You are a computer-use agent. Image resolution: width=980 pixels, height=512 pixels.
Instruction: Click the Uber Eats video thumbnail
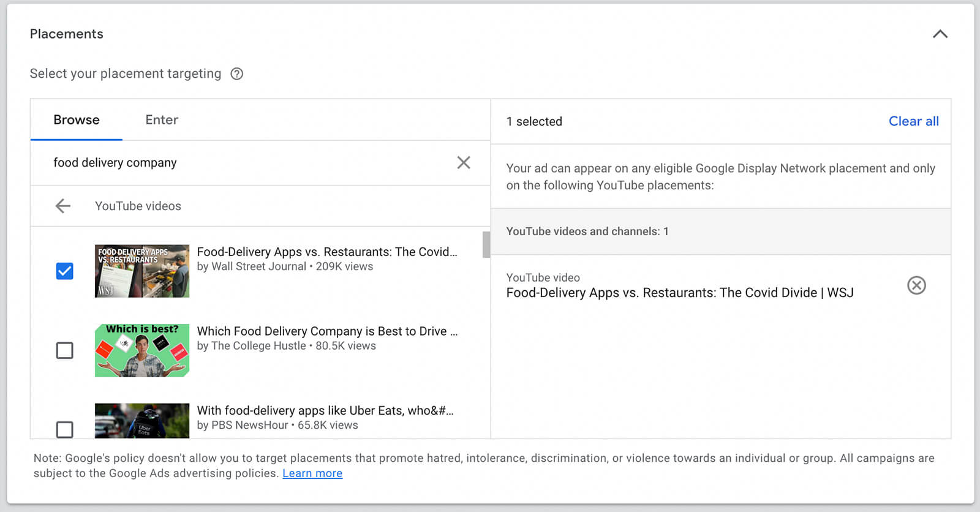(142, 421)
